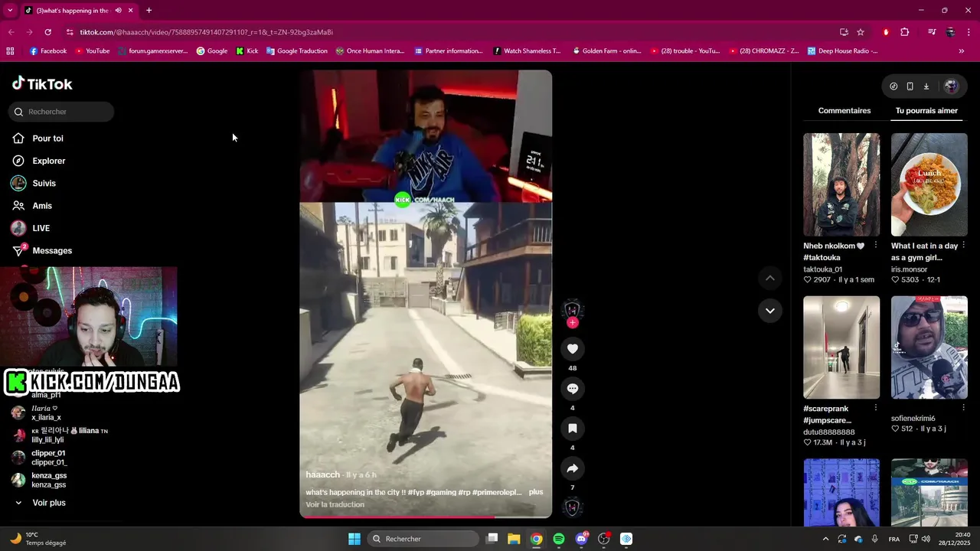The height and width of the screenshot is (551, 980).
Task: Click the video progress bar
Action: click(426, 517)
